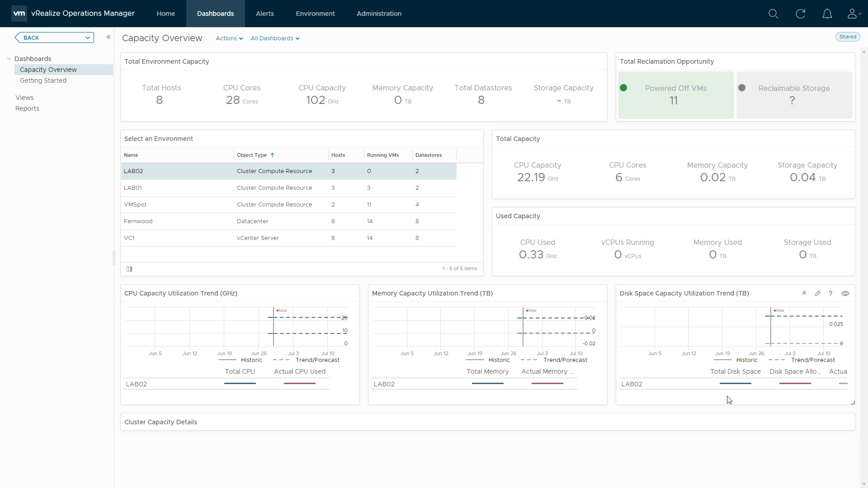Open the All Dashboards dropdown

tap(275, 38)
